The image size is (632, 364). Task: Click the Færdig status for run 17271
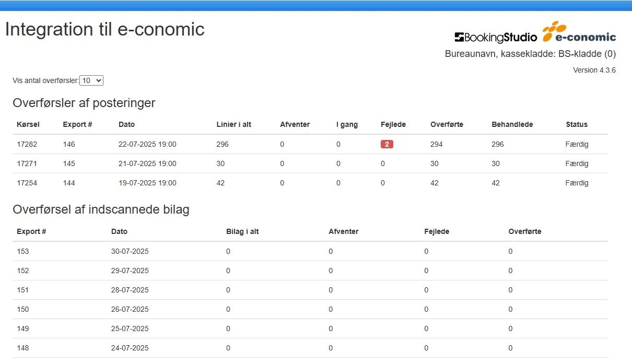pyautogui.click(x=577, y=163)
